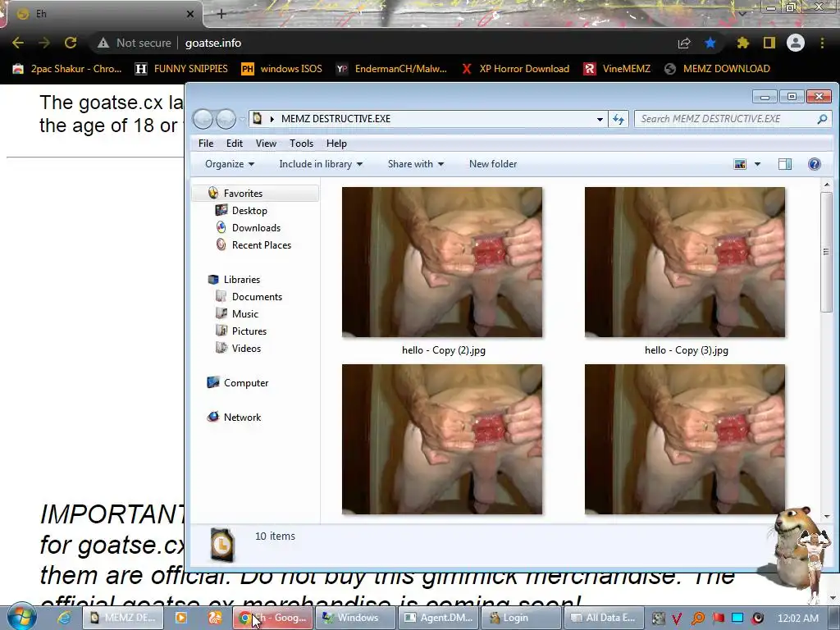Select file name hello - Copy (2).jpg
The height and width of the screenshot is (630, 840).
tap(444, 350)
